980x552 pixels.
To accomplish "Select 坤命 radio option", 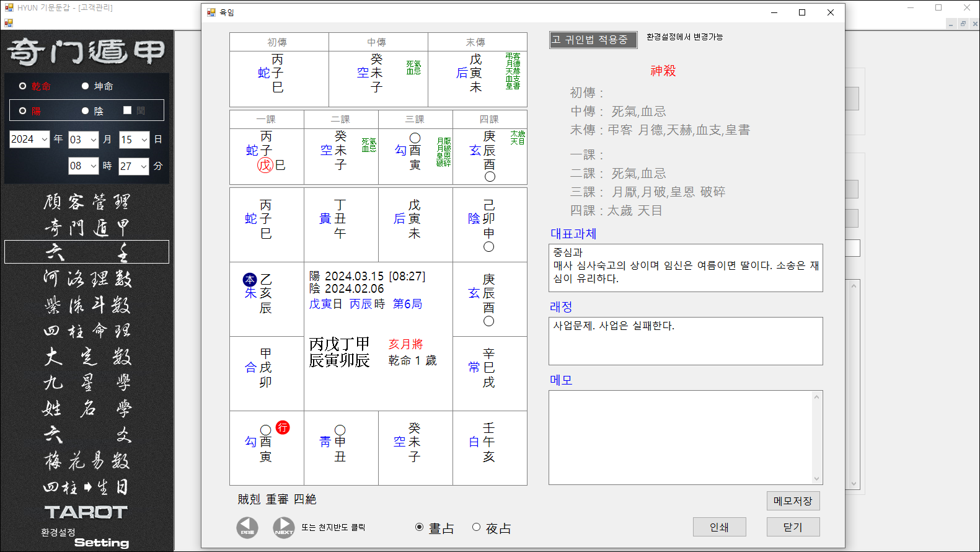I will 86,86.
